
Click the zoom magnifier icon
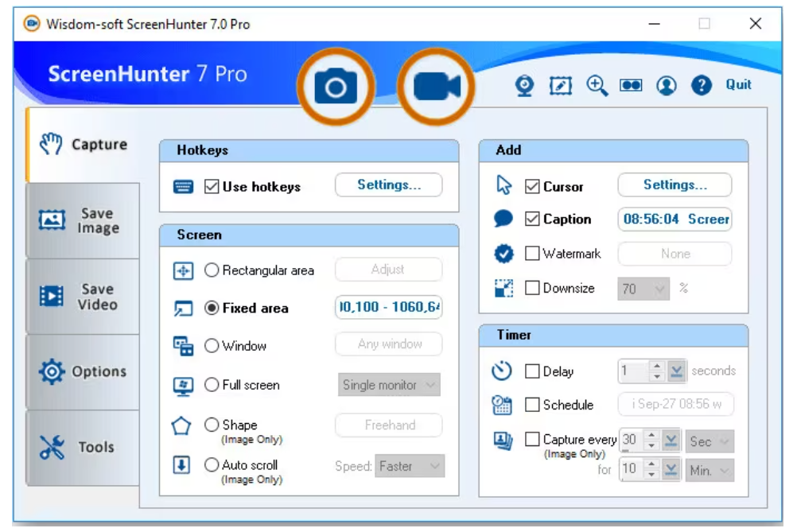pos(597,85)
